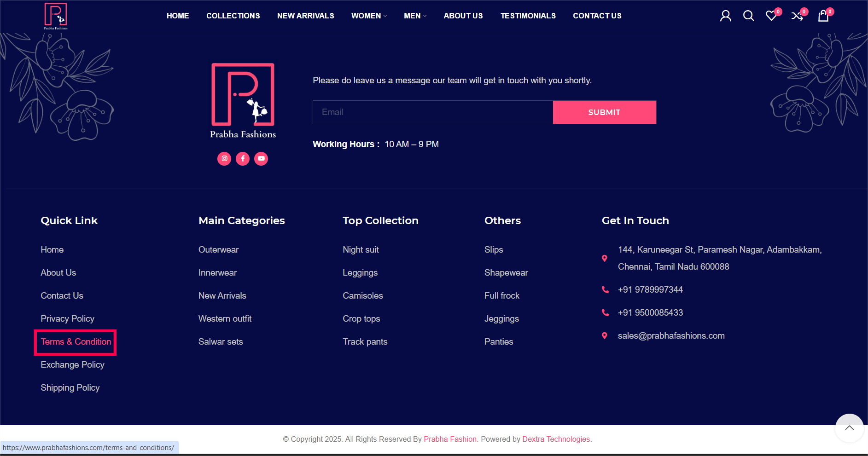Open About Us in the top navigation

[x=463, y=16]
